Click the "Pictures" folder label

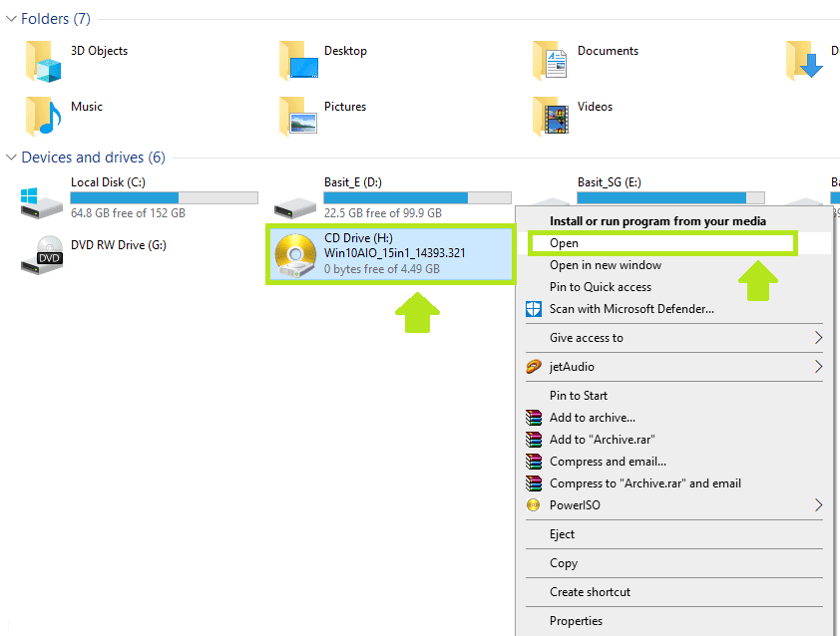click(x=345, y=107)
